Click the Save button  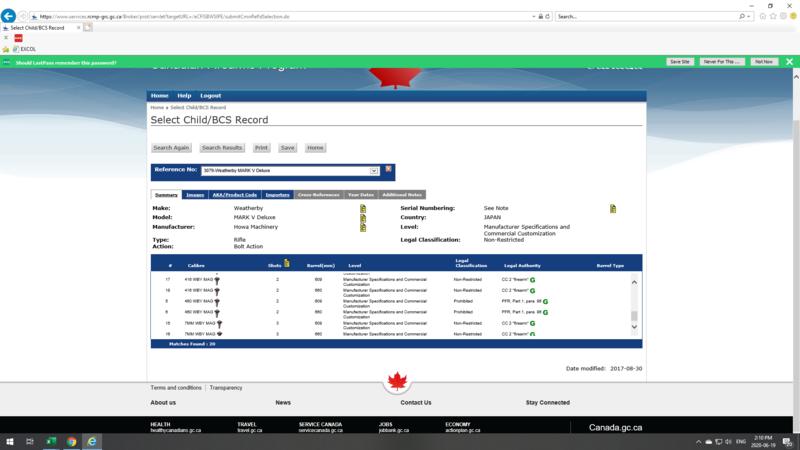click(x=288, y=148)
